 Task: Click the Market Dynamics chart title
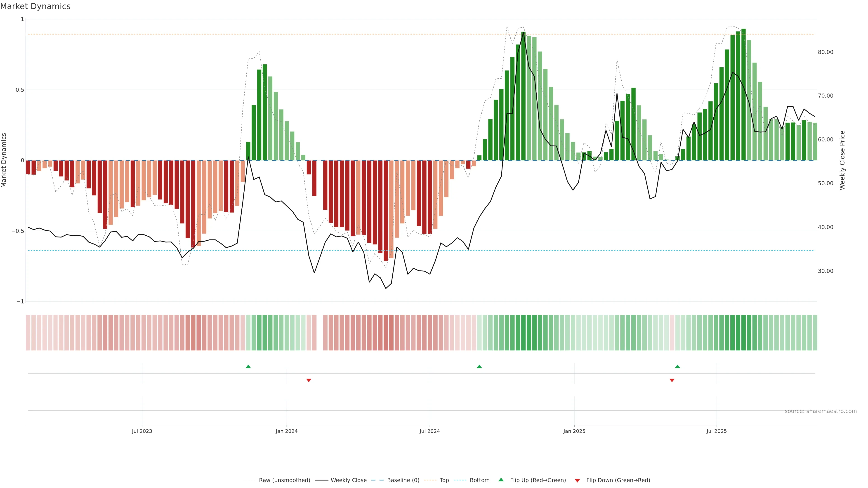pos(35,6)
